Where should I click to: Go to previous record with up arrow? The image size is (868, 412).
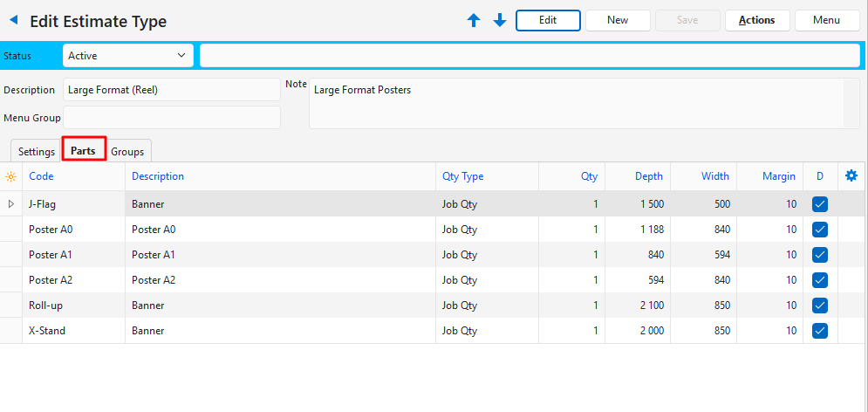[x=474, y=20]
